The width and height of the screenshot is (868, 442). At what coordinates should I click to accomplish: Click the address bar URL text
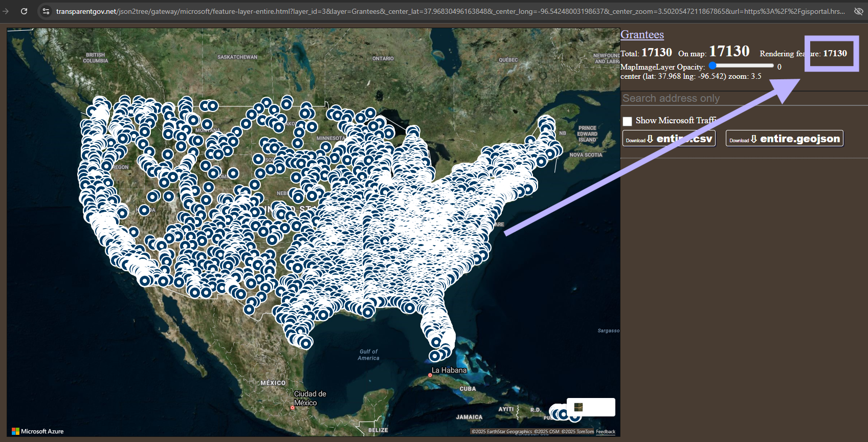pyautogui.click(x=450, y=11)
